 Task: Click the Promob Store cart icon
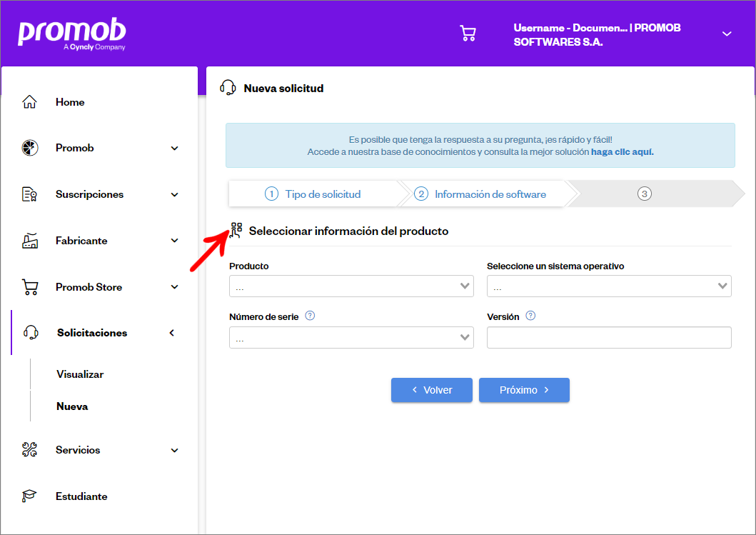30,287
